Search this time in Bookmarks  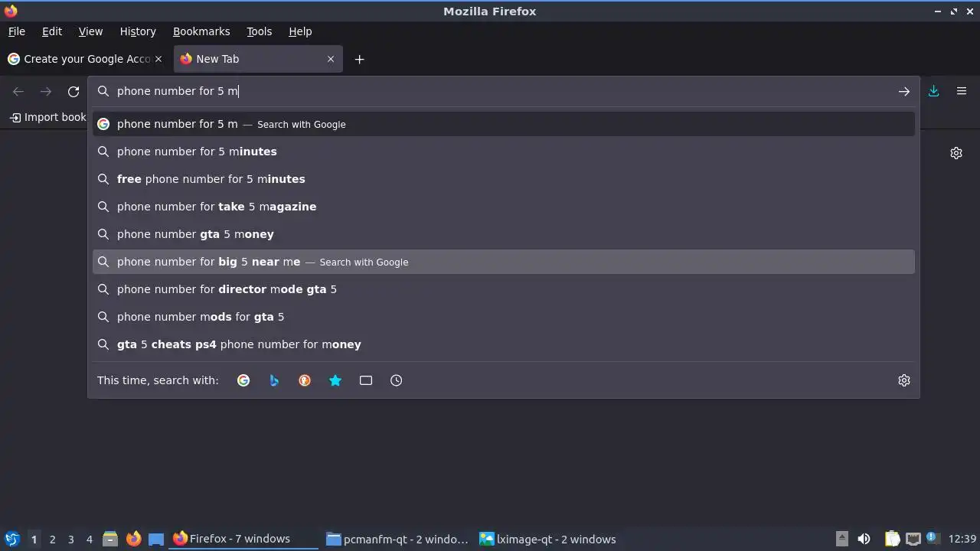335,380
